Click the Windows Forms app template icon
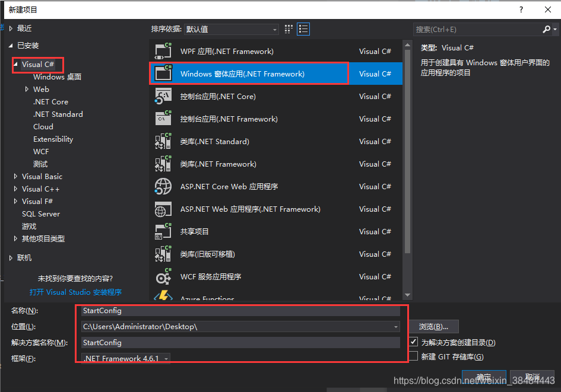 pos(163,74)
